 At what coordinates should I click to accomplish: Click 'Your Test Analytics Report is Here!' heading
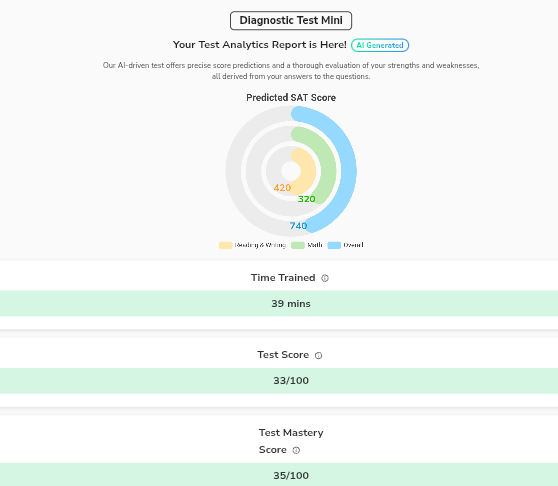click(x=259, y=45)
